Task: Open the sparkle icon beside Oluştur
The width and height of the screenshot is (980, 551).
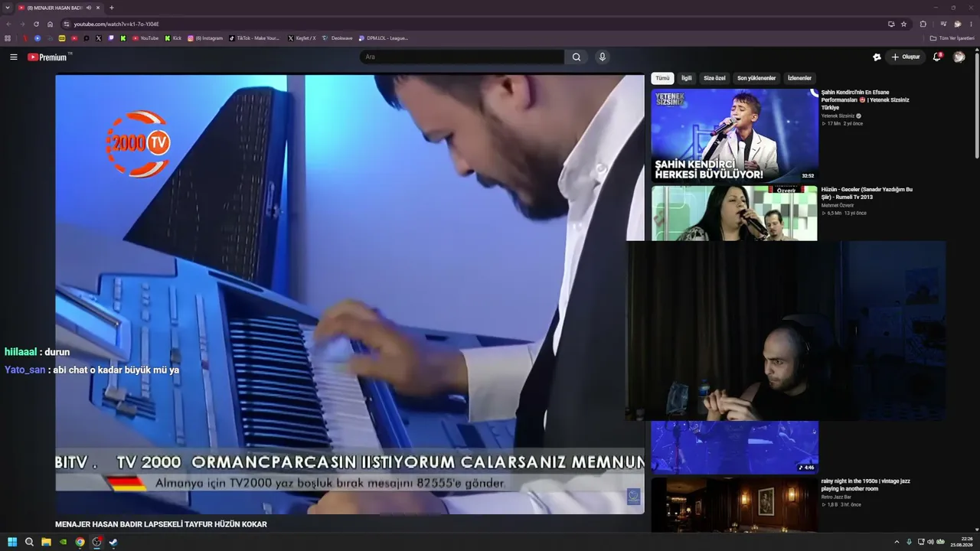Action: (877, 57)
